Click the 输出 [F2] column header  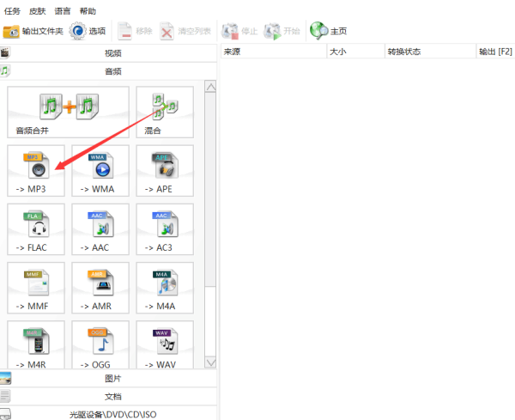[495, 52]
